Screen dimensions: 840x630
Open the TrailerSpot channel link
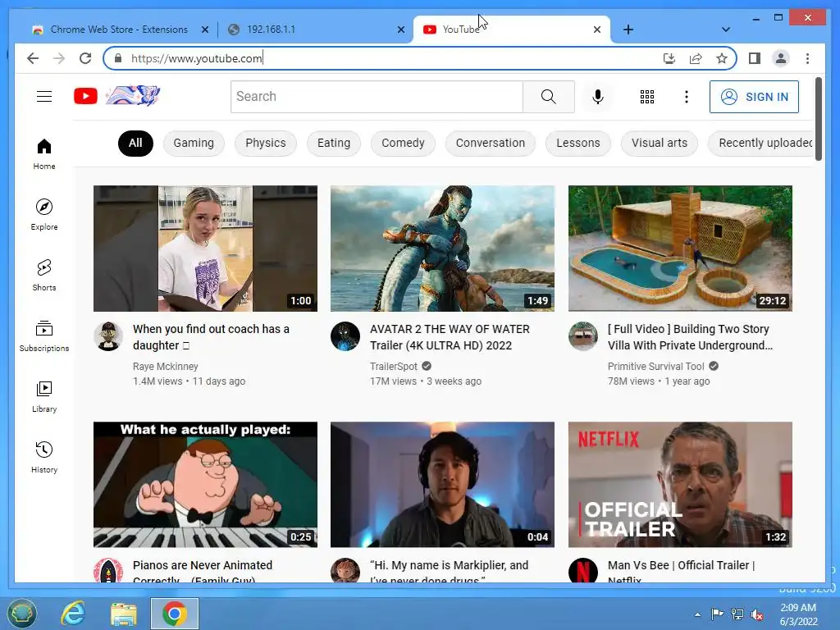pyautogui.click(x=393, y=367)
